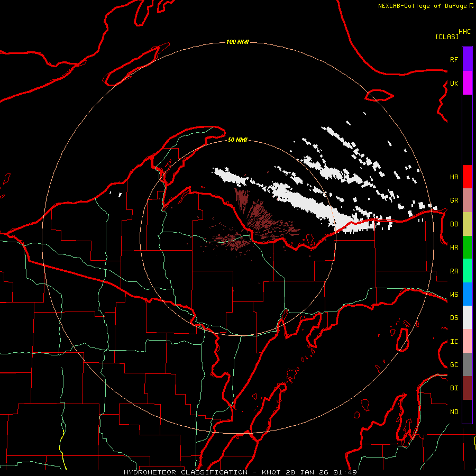Select the BI dark-red legend swatch

coord(467,388)
